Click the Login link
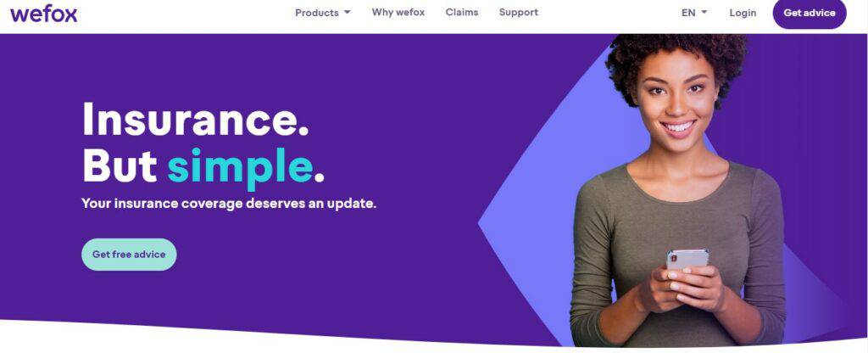 pos(743,13)
